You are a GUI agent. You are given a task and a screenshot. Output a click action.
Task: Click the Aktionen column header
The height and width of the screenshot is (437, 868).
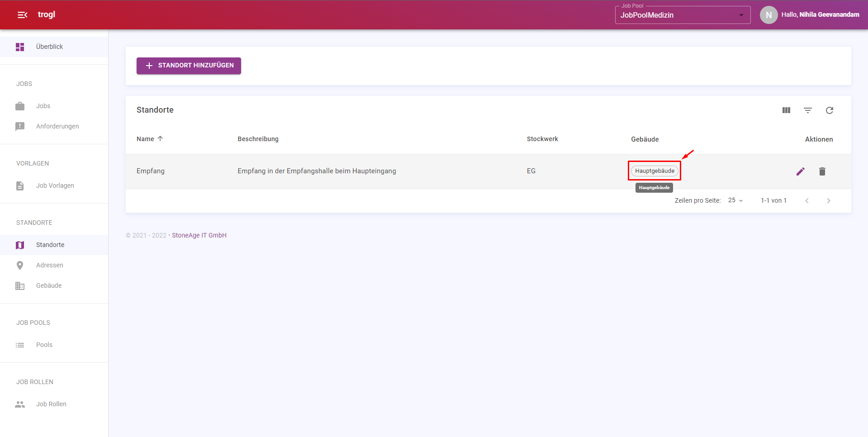(x=819, y=139)
